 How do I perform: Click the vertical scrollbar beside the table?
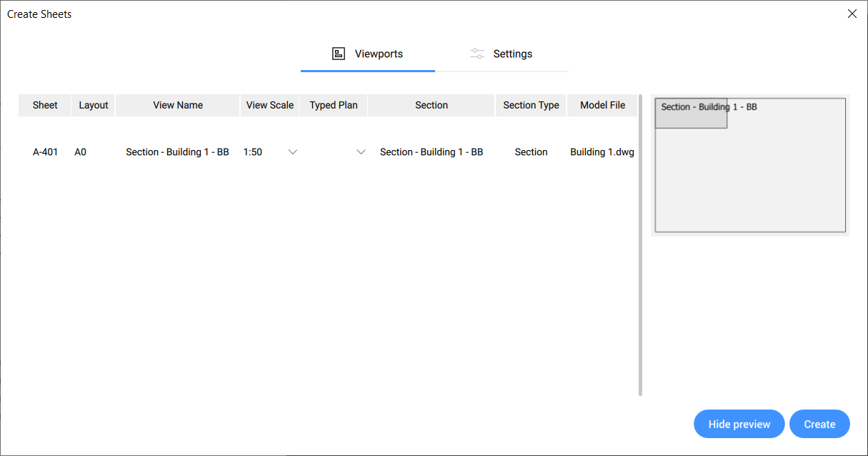(x=640, y=244)
